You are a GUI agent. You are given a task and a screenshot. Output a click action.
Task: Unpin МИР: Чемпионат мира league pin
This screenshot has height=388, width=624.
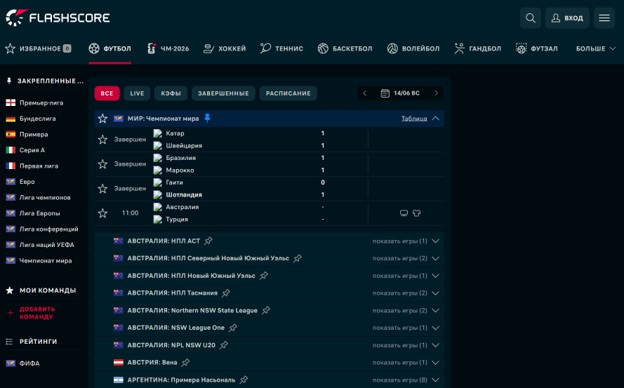tap(207, 118)
